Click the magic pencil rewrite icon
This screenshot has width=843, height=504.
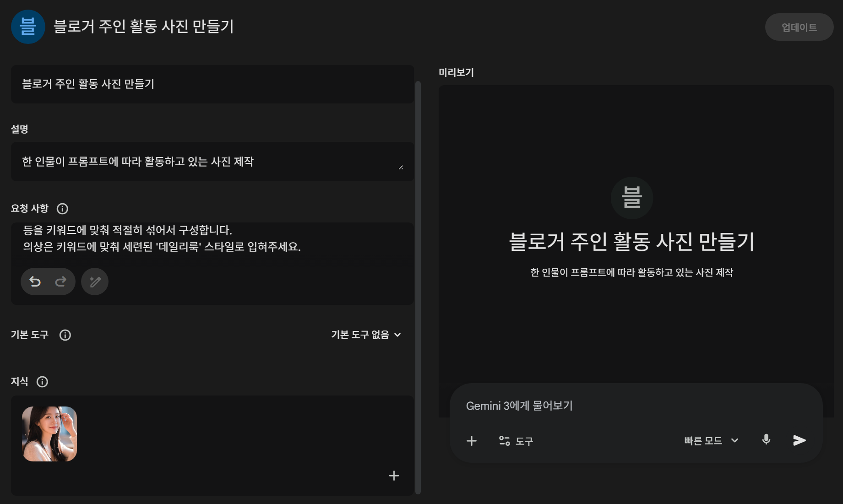[x=95, y=282]
